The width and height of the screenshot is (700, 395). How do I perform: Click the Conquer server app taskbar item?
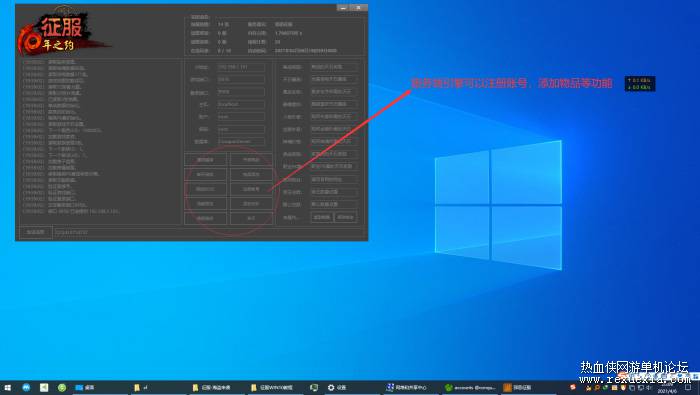tap(518, 388)
